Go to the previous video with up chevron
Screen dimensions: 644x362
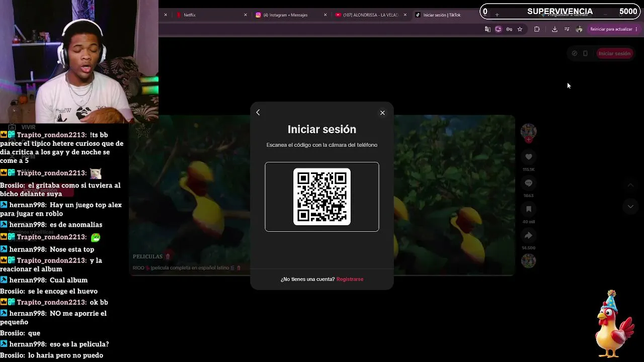pos(630,185)
